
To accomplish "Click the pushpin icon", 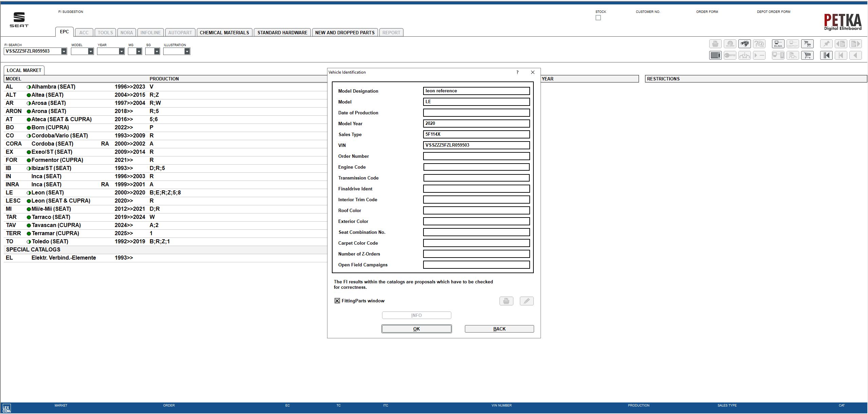I will (x=826, y=44).
